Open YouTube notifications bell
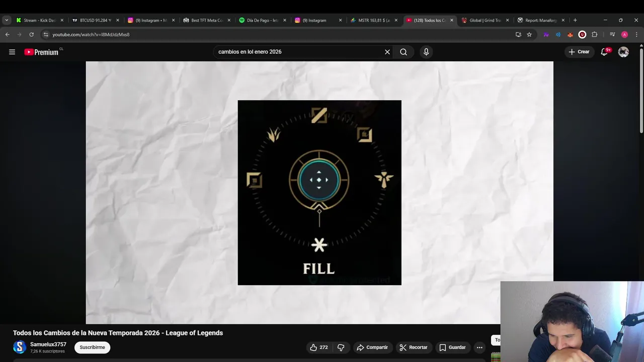The height and width of the screenshot is (362, 644). pos(604,52)
